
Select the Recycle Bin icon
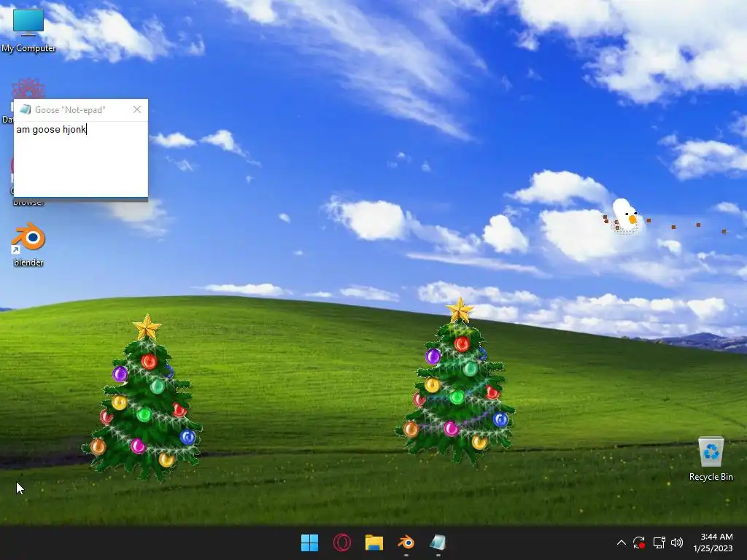click(x=711, y=459)
